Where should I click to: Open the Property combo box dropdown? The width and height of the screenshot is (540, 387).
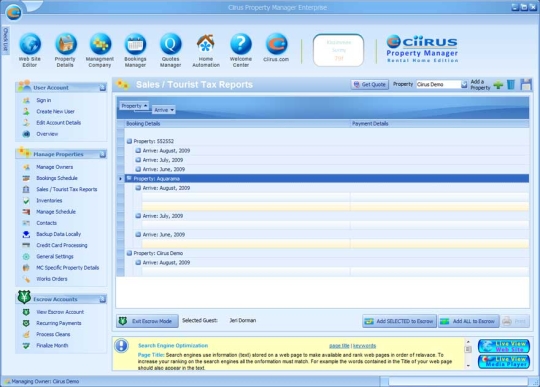tap(464, 84)
